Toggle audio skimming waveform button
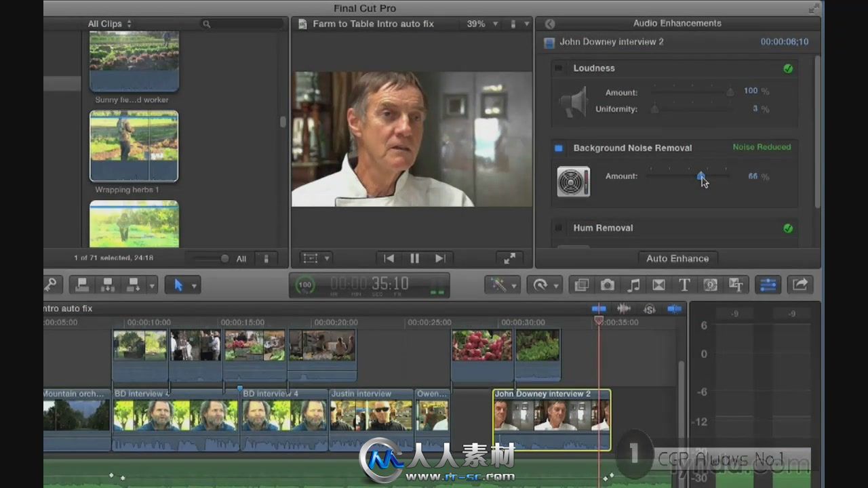The height and width of the screenshot is (488, 868). (x=624, y=308)
